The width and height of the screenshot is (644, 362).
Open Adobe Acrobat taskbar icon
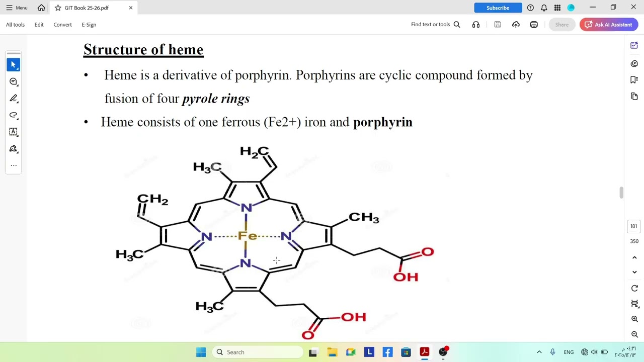[x=424, y=352]
